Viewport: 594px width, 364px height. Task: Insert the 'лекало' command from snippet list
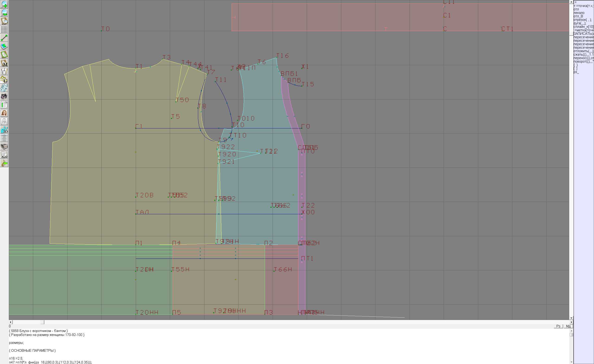[579, 13]
